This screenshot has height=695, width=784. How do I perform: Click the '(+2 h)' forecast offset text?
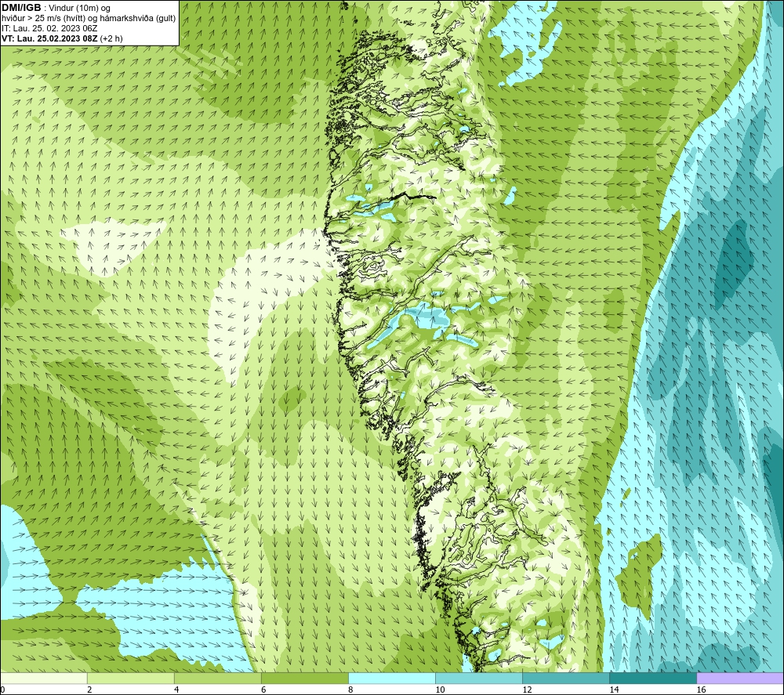pos(111,38)
